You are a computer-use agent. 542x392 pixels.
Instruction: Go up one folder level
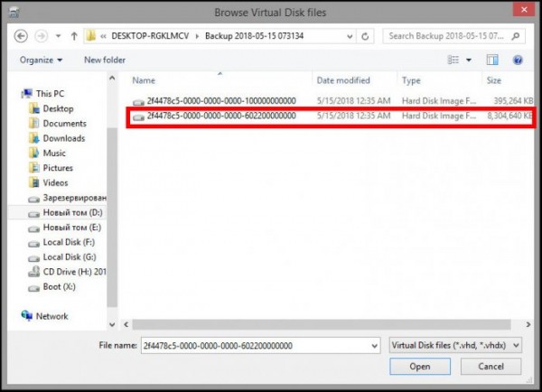pyautogui.click(x=74, y=36)
